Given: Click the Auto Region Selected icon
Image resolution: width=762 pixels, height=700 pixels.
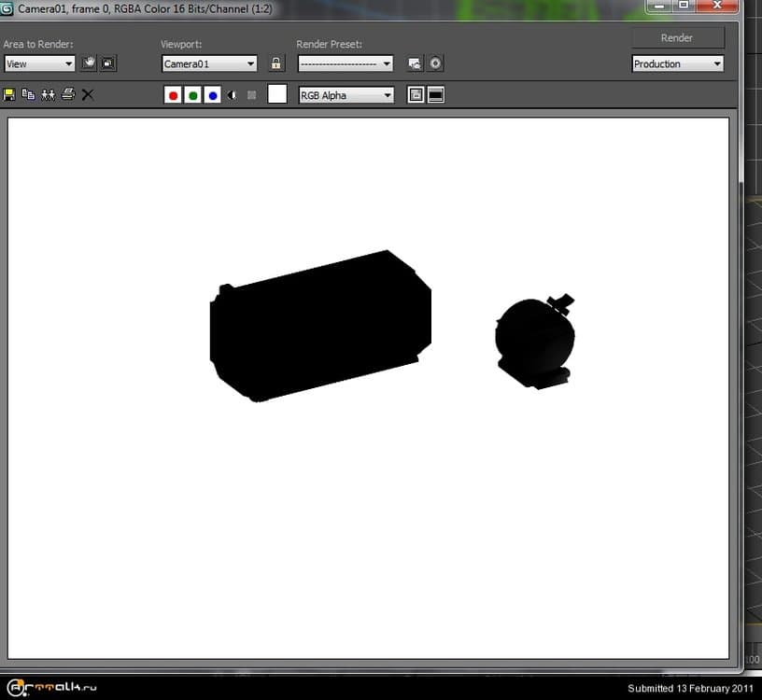Looking at the screenshot, I should click(x=108, y=63).
